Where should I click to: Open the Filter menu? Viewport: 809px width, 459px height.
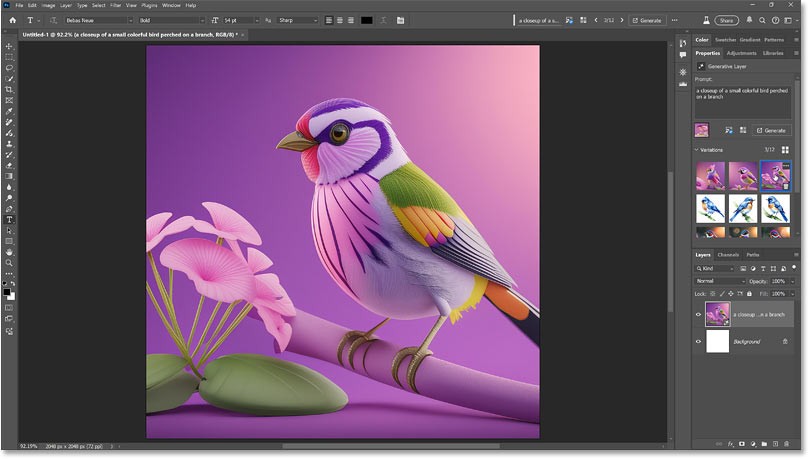coord(116,5)
